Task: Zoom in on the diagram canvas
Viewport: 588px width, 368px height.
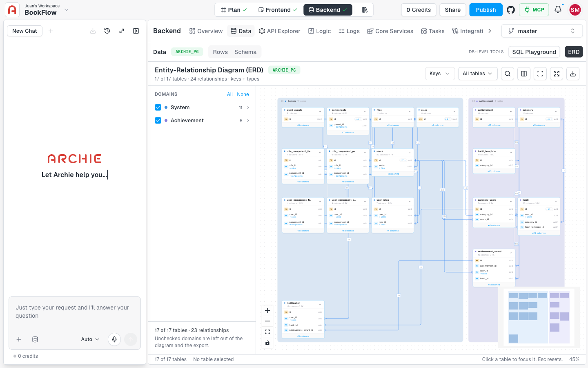Action: pos(267,310)
